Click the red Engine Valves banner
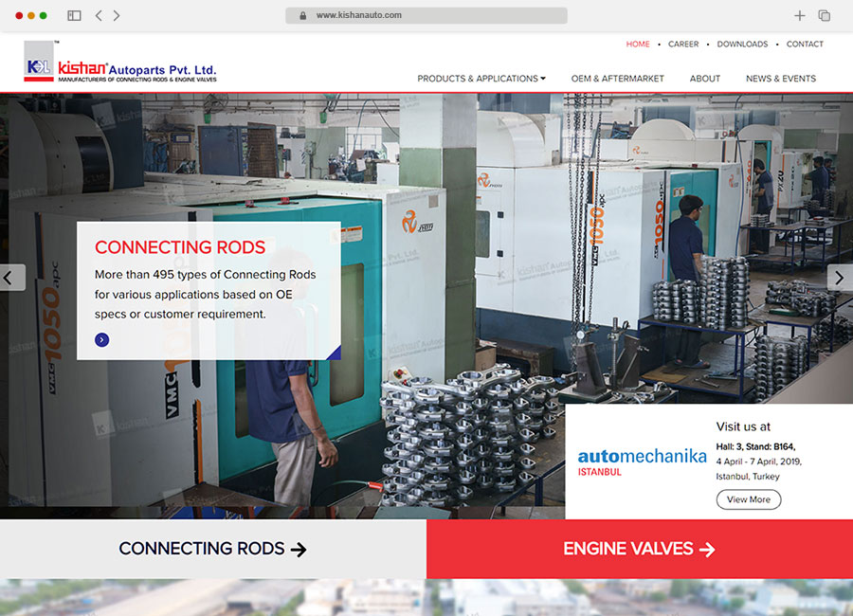The width and height of the screenshot is (853, 616). point(640,549)
